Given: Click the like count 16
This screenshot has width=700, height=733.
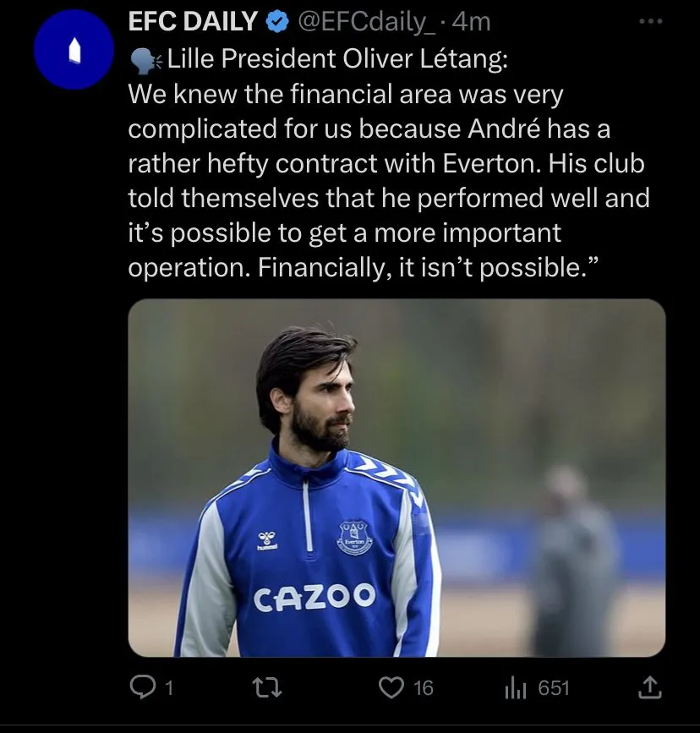Looking at the screenshot, I should (x=423, y=688).
